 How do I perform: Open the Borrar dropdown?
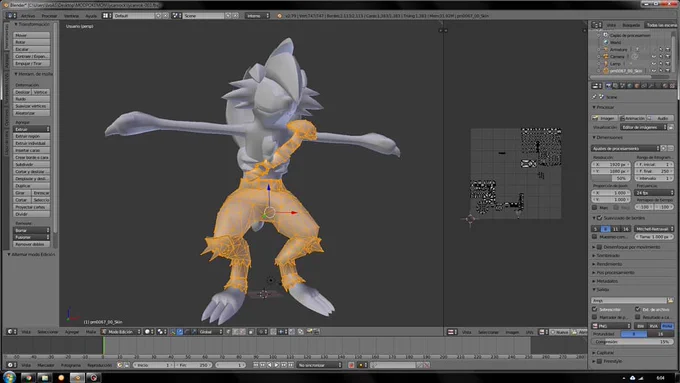(31, 230)
